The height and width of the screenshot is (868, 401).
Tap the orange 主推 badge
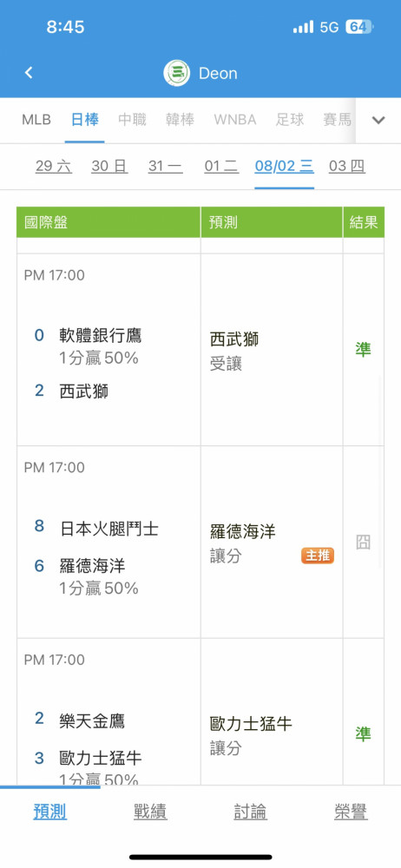point(318,556)
